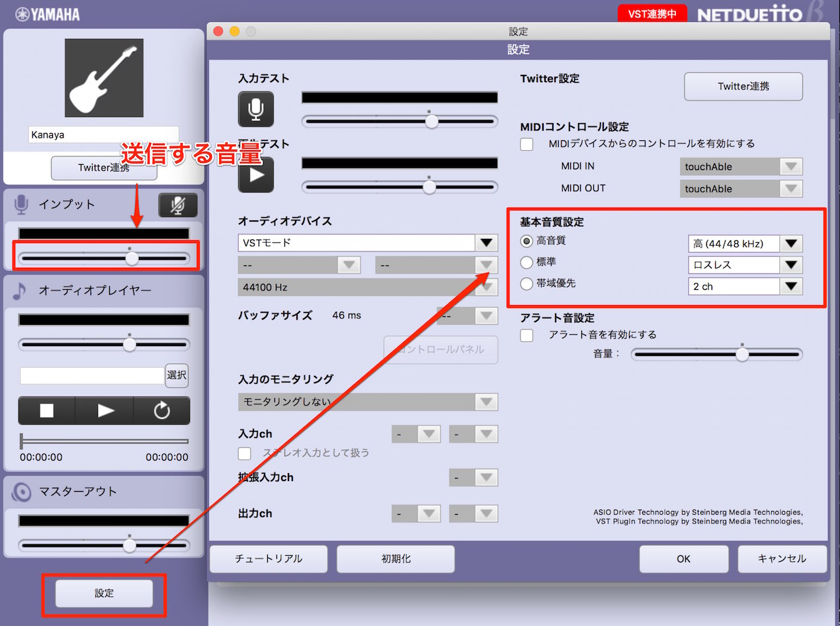
Task: Click the input test microphone icon
Action: point(256,109)
